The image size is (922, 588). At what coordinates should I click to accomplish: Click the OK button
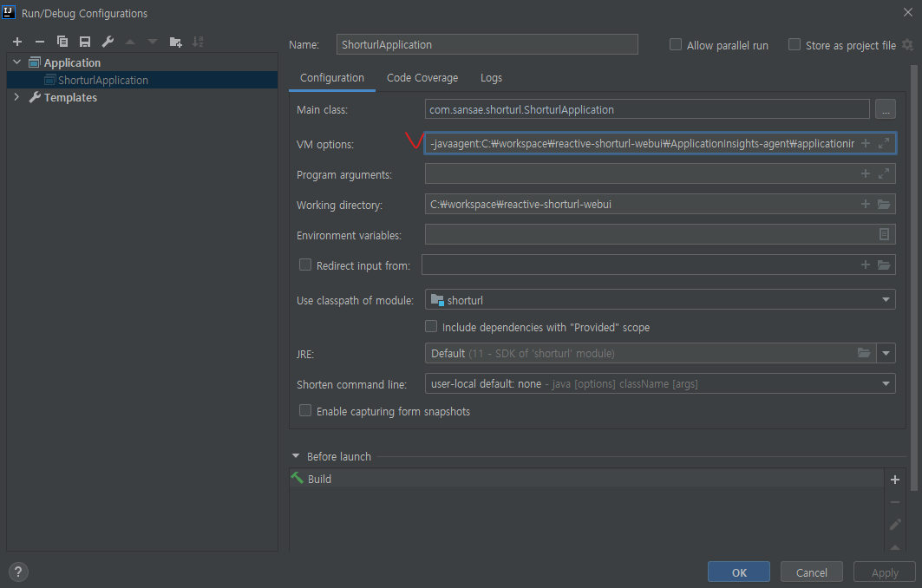click(738, 572)
